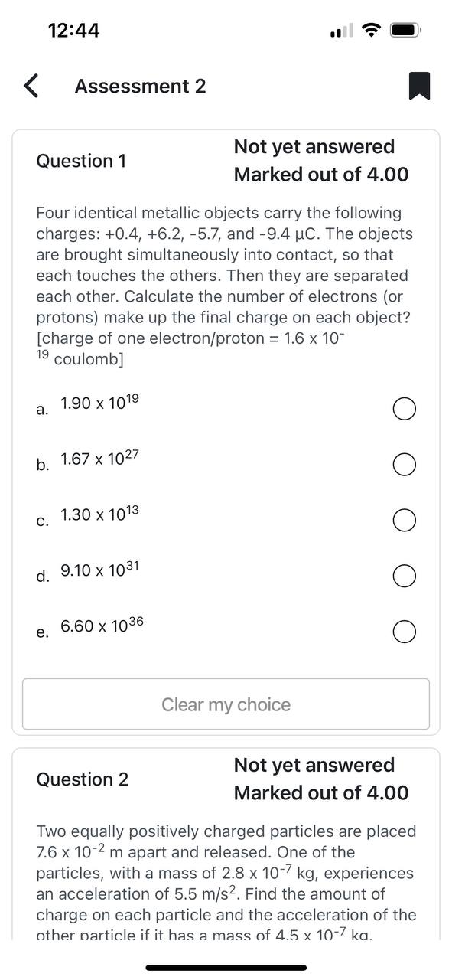The height and width of the screenshot is (980, 452).
Task: Open Question 2 header
Action: tap(82, 779)
